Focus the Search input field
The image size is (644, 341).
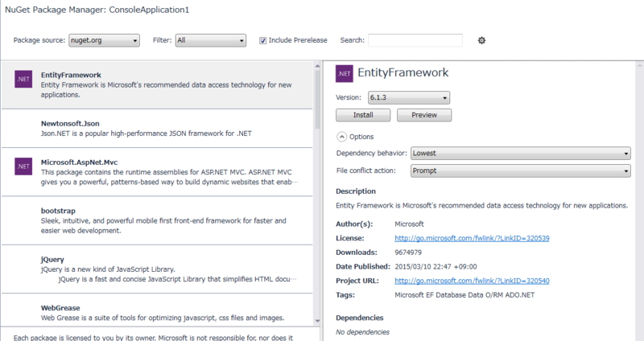coord(415,40)
